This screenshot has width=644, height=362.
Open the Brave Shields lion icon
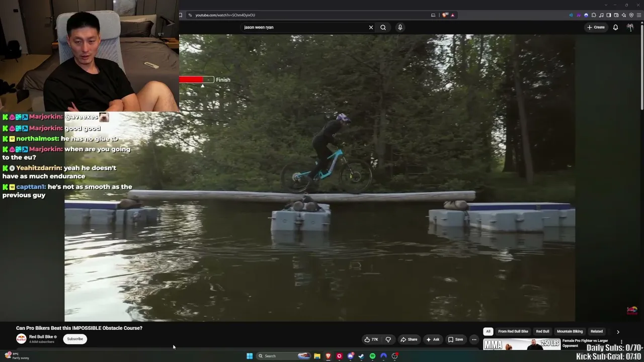tap(445, 15)
